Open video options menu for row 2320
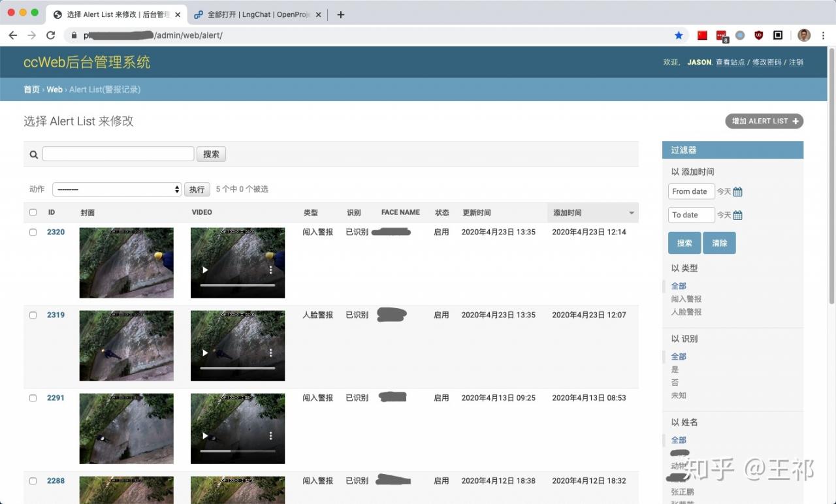The width and height of the screenshot is (836, 504). point(271,270)
